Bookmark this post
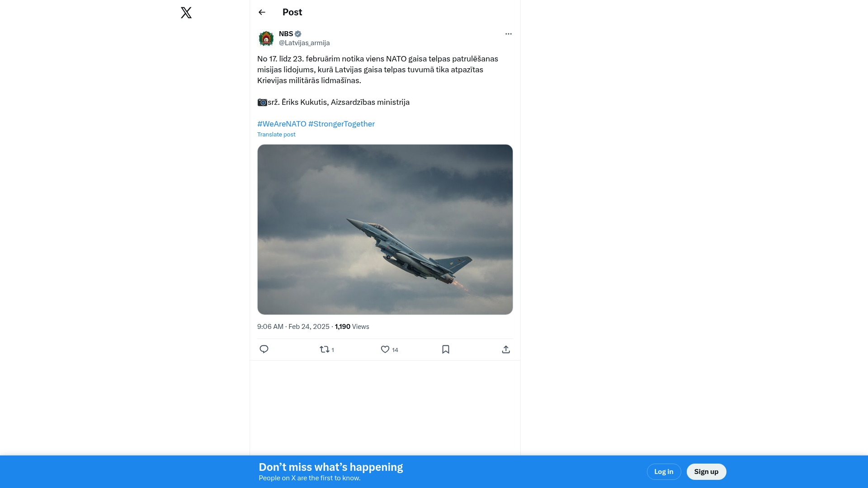This screenshot has height=488, width=868. pos(446,349)
